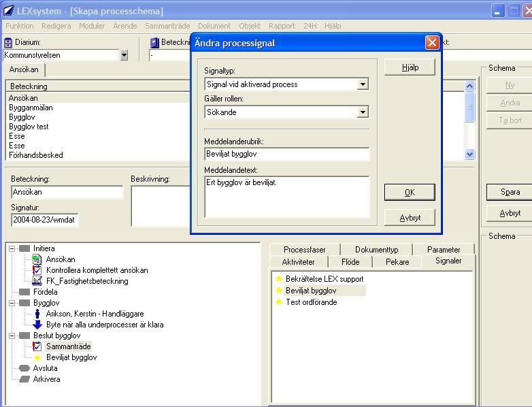The height and width of the screenshot is (407, 532).
Task: Click Avbryt in the processignal dialog
Action: coord(410,218)
